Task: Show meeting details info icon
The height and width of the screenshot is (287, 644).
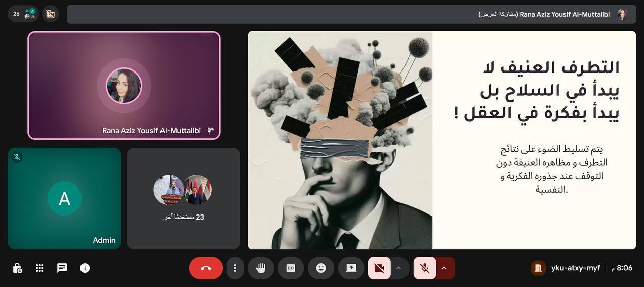Action: [85, 268]
